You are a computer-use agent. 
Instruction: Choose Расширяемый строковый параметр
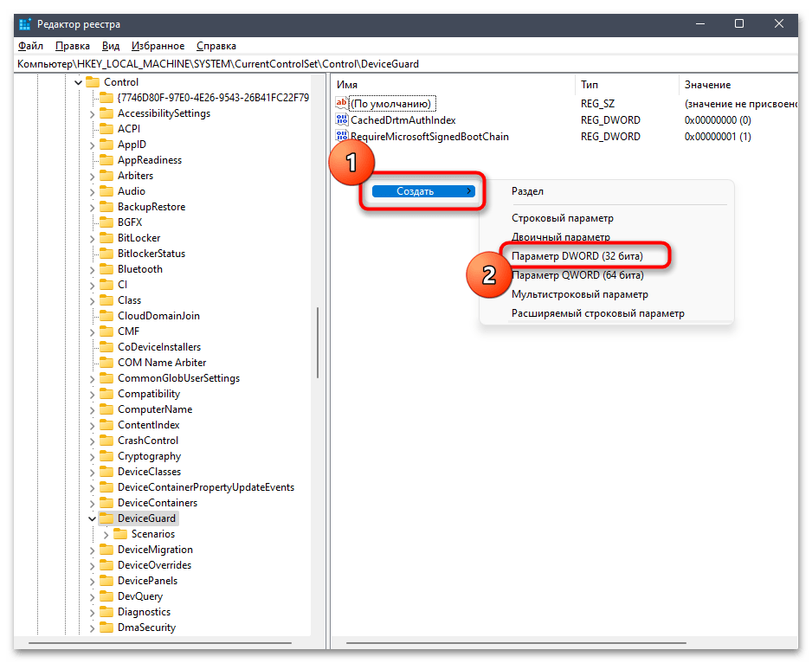[597, 313]
